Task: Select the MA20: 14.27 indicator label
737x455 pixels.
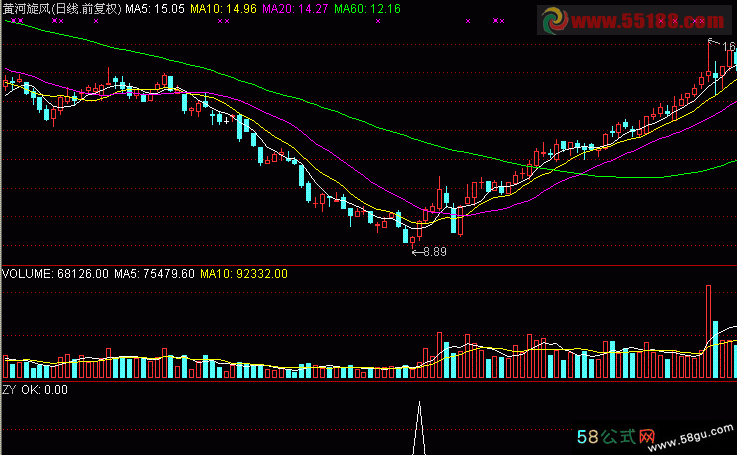Action: [295, 8]
